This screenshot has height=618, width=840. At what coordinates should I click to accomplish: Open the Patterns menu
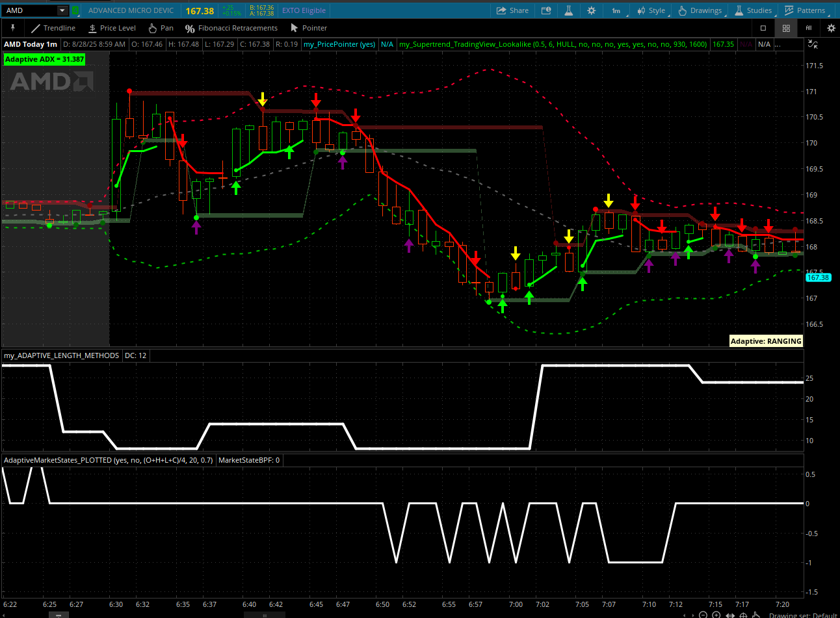[805, 10]
